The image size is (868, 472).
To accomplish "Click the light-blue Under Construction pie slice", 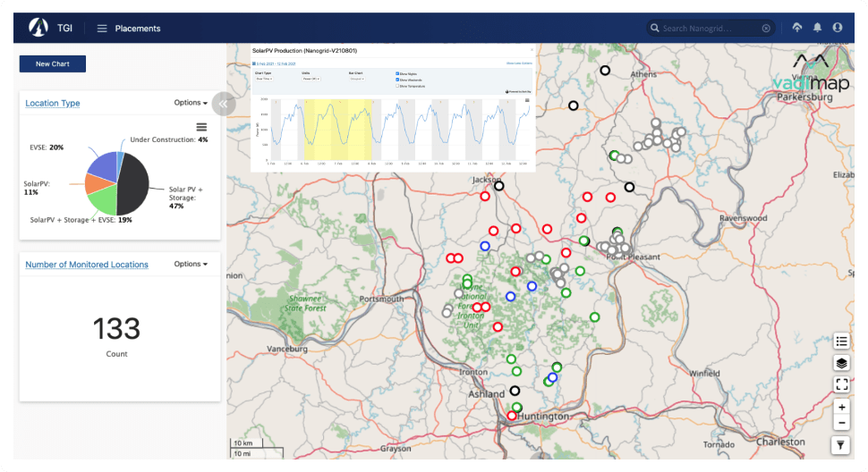I will 120,160.
